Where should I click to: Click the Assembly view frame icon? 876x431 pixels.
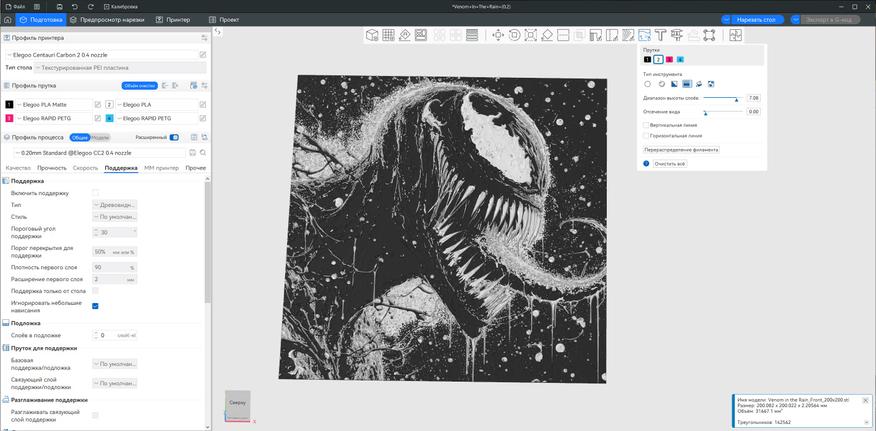710,36
